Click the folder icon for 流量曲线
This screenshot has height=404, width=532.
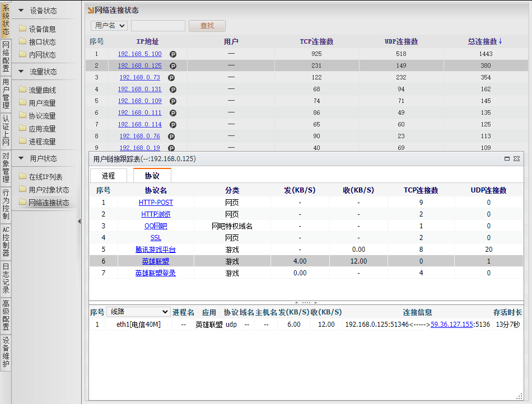click(22, 90)
